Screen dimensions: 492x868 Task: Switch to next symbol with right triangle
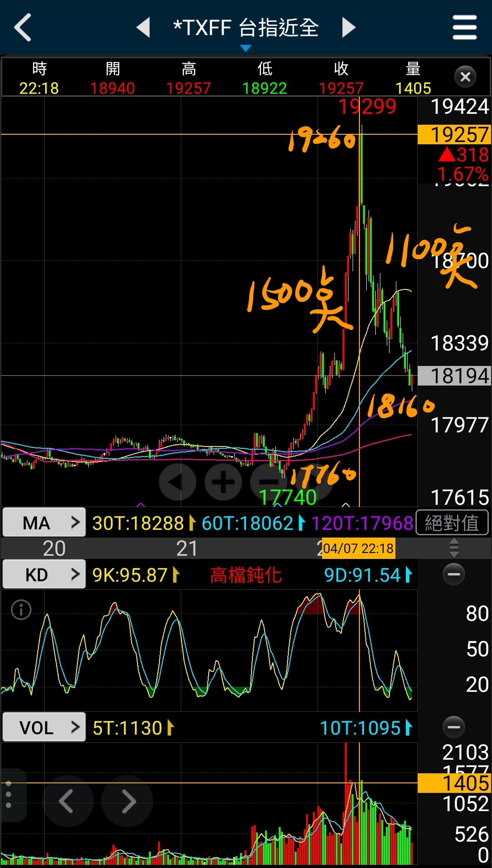[348, 27]
